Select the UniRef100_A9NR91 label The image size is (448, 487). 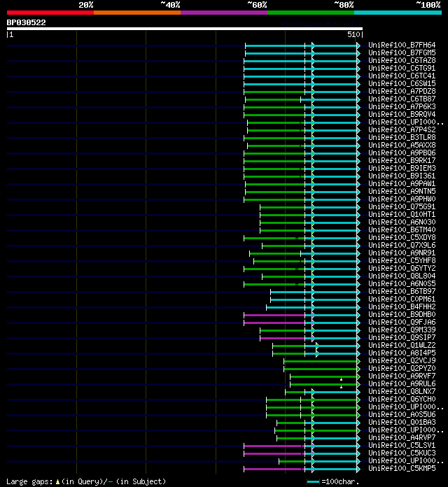pyautogui.click(x=402, y=253)
